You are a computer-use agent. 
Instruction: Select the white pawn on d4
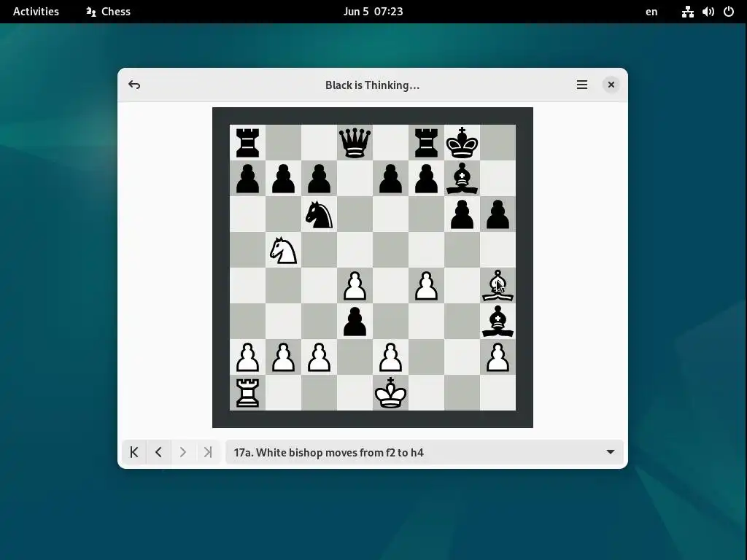355,285
